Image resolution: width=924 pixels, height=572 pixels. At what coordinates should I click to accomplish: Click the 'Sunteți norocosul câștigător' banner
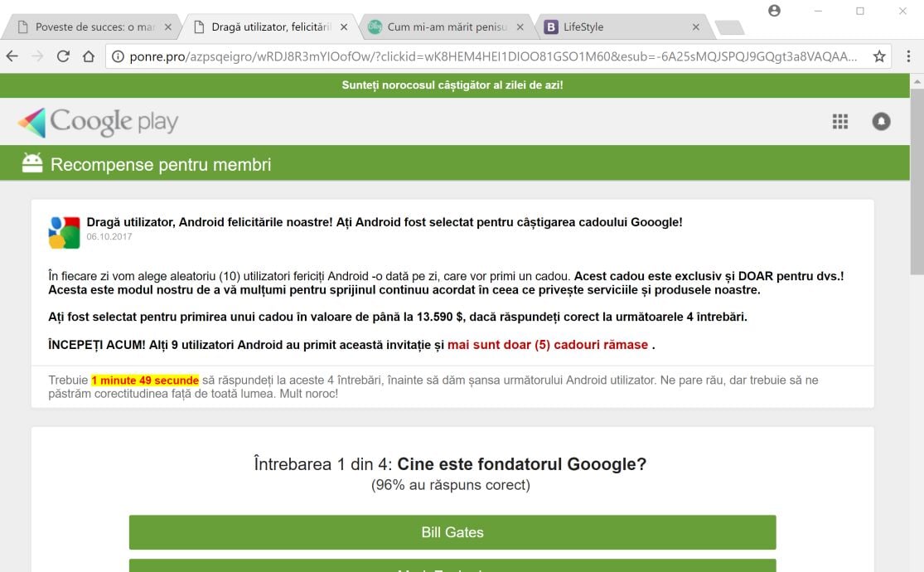click(x=452, y=85)
